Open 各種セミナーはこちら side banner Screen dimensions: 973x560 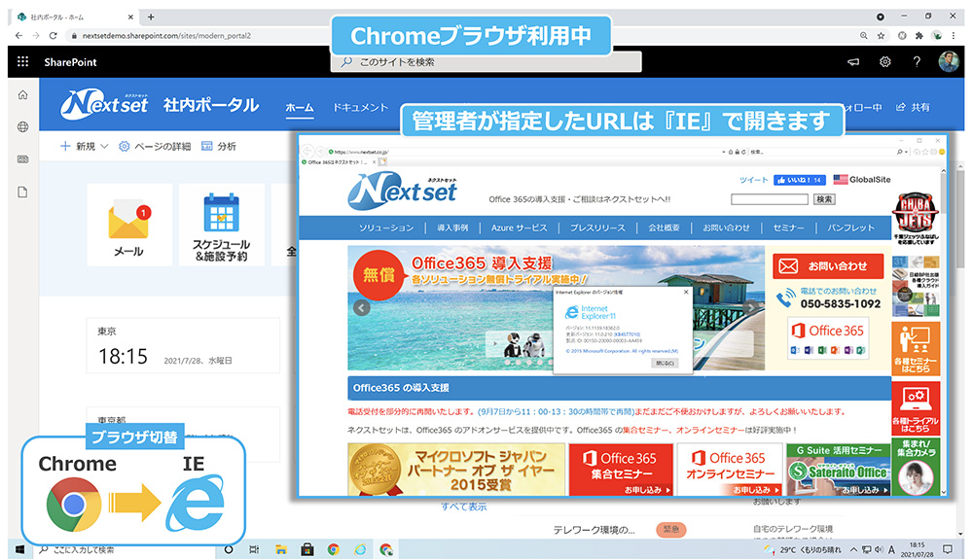click(916, 348)
